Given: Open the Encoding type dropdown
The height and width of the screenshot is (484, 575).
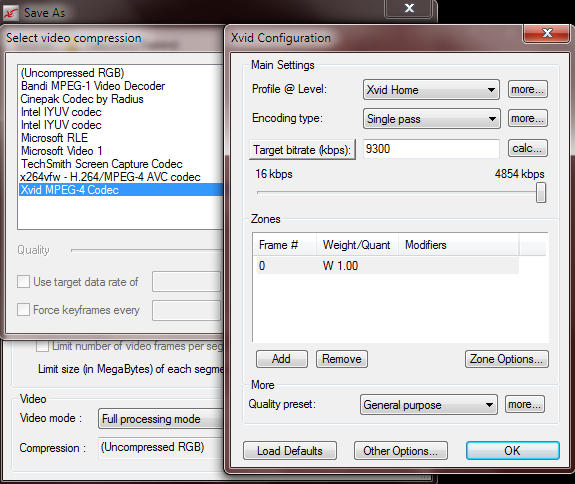Looking at the screenshot, I should pos(432,118).
